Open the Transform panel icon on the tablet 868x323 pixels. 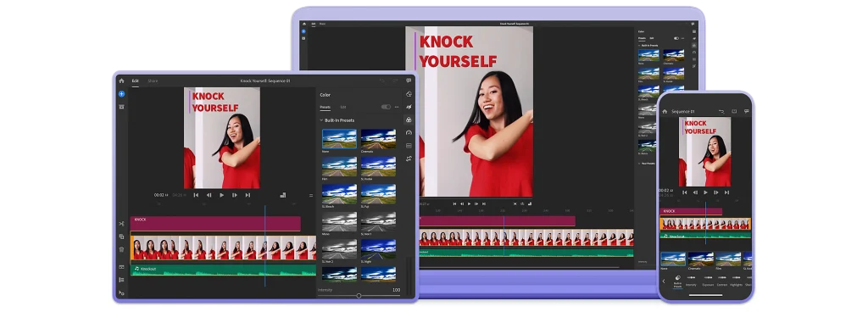click(409, 159)
